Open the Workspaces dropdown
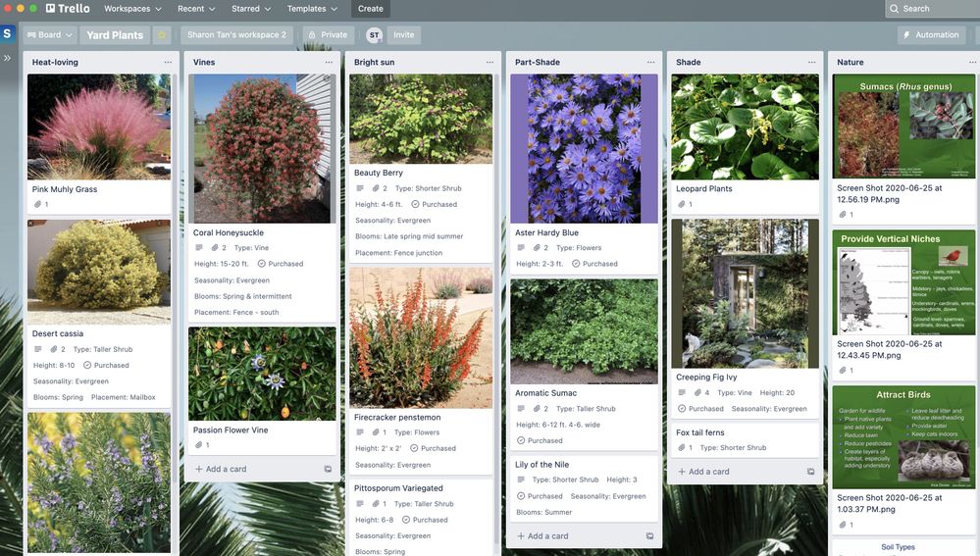 click(x=132, y=9)
